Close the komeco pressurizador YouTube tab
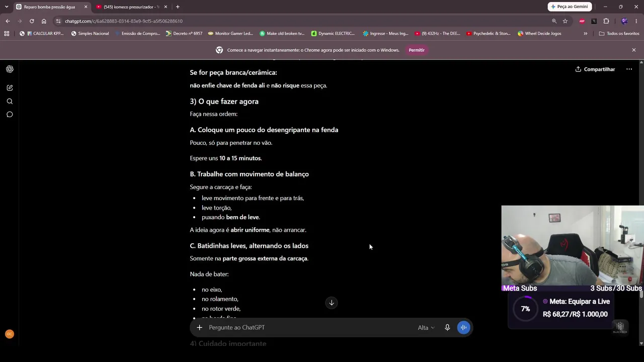The image size is (644, 362). coord(166,7)
